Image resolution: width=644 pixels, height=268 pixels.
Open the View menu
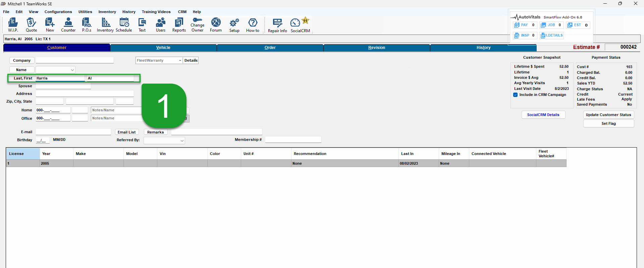[x=34, y=12]
